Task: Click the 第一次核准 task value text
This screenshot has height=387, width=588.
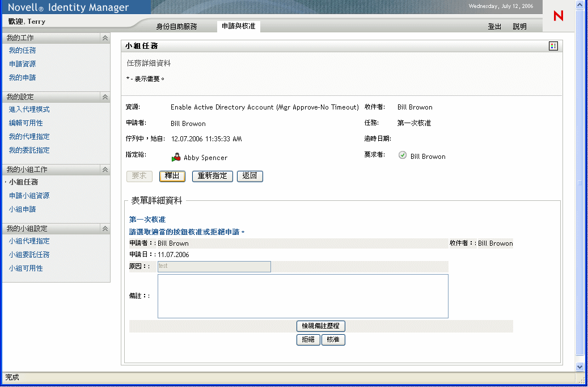Action: pyautogui.click(x=414, y=123)
